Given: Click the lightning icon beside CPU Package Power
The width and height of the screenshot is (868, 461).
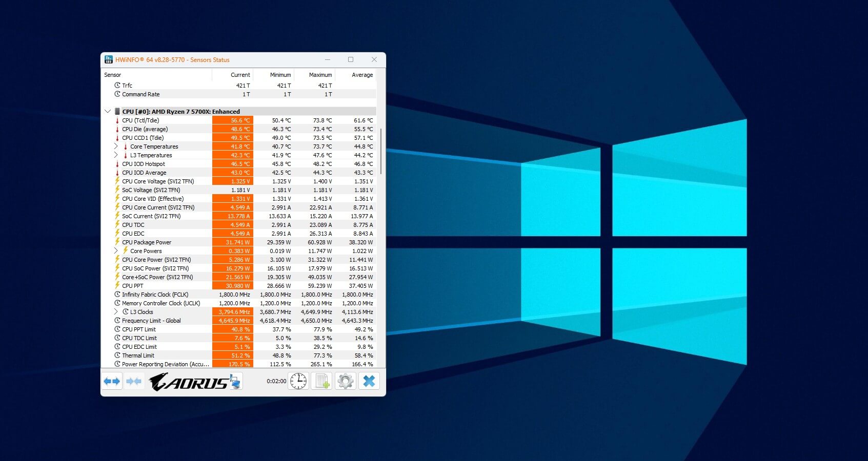Looking at the screenshot, I should pyautogui.click(x=117, y=242).
